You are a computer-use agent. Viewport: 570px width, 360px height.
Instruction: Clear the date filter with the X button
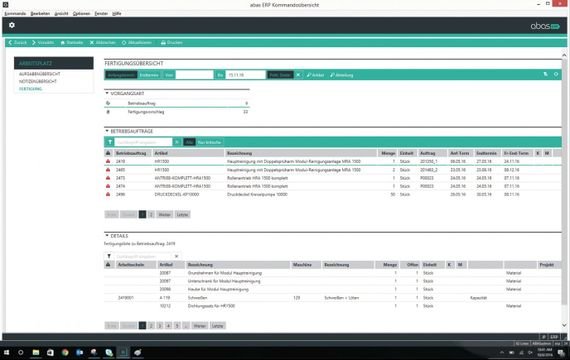pos(298,75)
